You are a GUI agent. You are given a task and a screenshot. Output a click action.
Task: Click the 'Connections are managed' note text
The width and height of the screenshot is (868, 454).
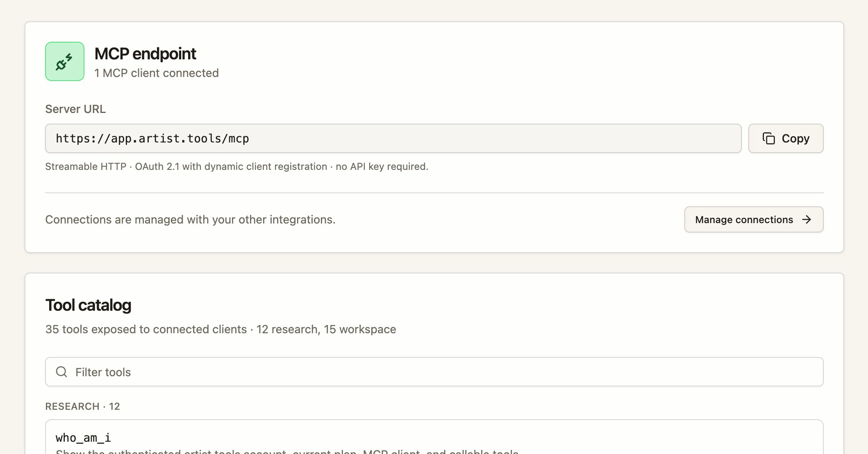click(190, 219)
